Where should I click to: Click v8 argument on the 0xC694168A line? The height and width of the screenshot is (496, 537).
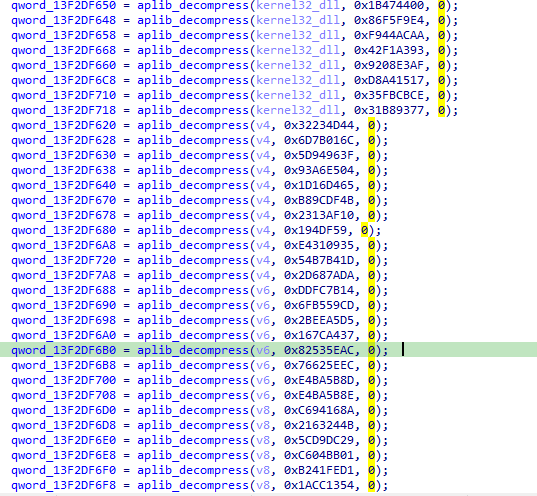(263, 411)
